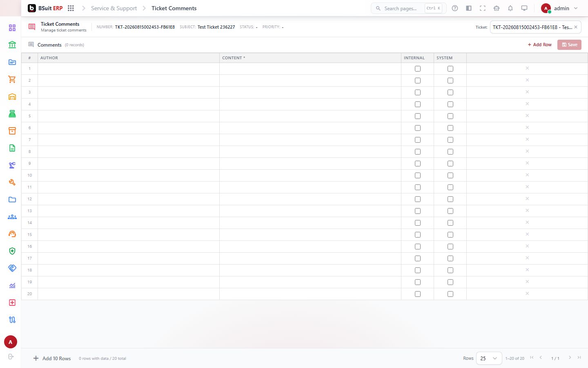Screen dimensions: 588x368
Task: Enter fullscreen mode via top bar icon
Action: tap(483, 8)
